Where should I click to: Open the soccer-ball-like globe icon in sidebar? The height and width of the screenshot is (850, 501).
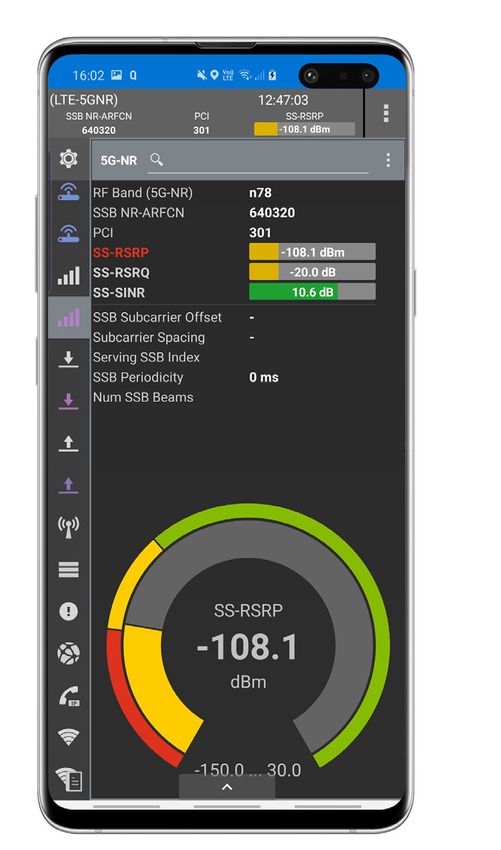point(68,654)
